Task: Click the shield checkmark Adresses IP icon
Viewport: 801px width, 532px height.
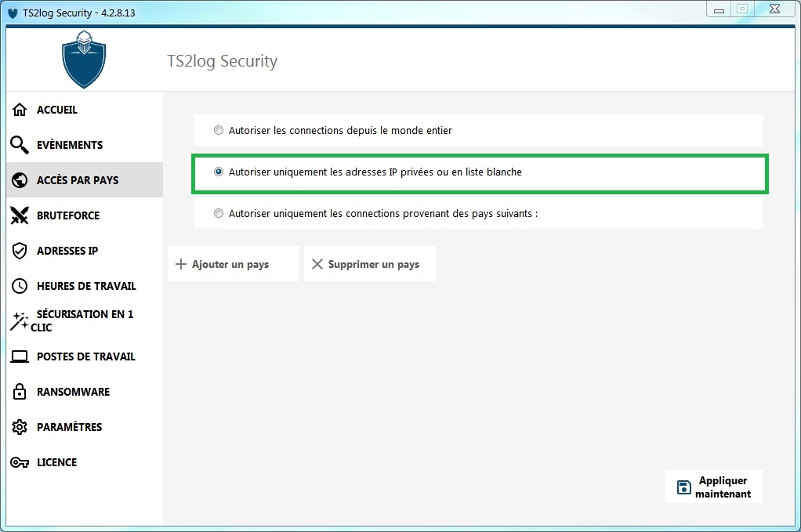Action: point(20,250)
